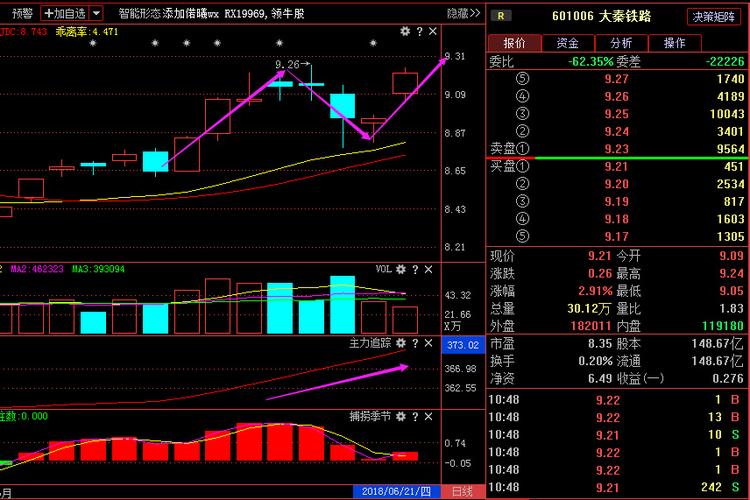Select 卖盘① price 9.23
This screenshot has height=500, width=750.
tap(616, 149)
